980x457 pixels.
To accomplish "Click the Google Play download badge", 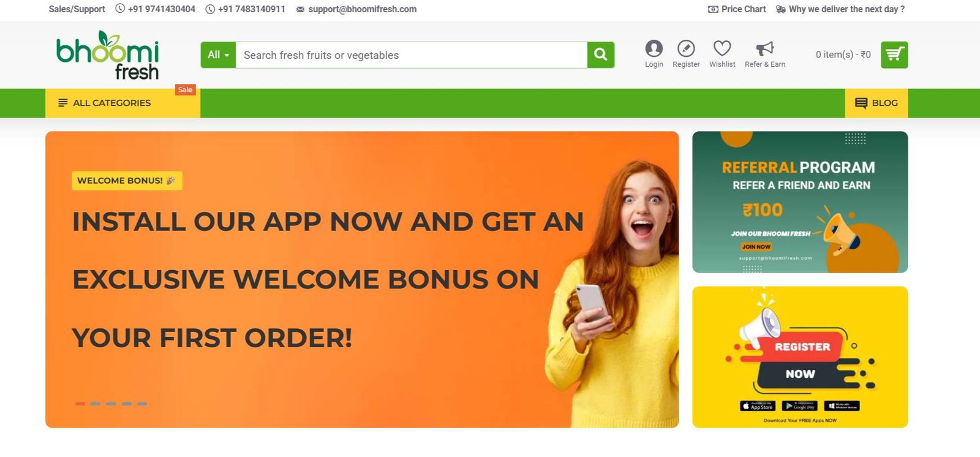I will 799,406.
